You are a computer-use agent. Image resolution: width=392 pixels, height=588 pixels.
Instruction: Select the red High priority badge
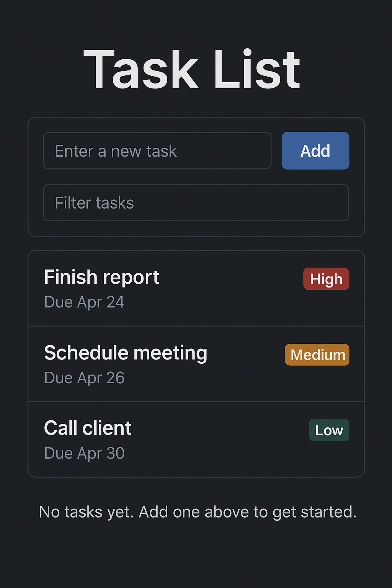point(326,279)
